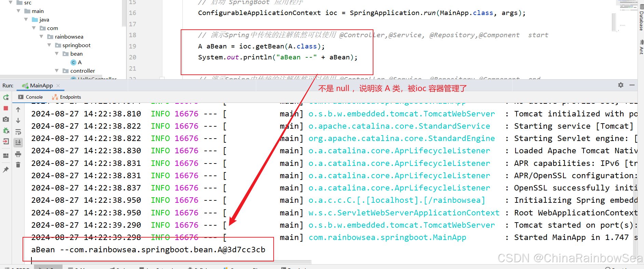Select the springboot package folder

click(x=73, y=45)
